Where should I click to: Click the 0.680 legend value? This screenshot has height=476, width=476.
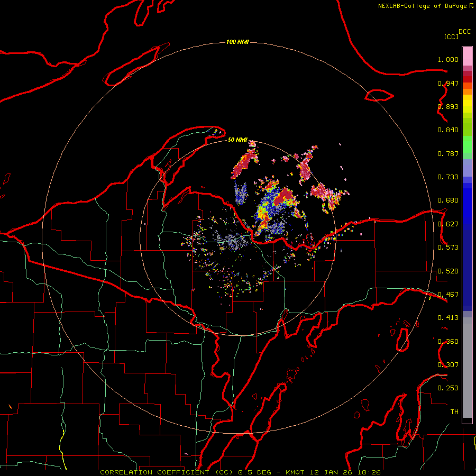click(448, 200)
